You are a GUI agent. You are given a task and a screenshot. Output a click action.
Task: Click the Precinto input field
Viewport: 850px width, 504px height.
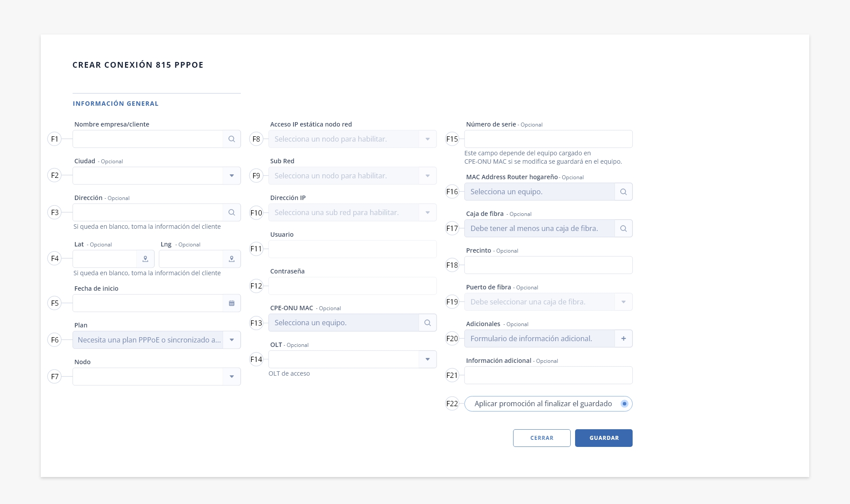click(x=549, y=265)
